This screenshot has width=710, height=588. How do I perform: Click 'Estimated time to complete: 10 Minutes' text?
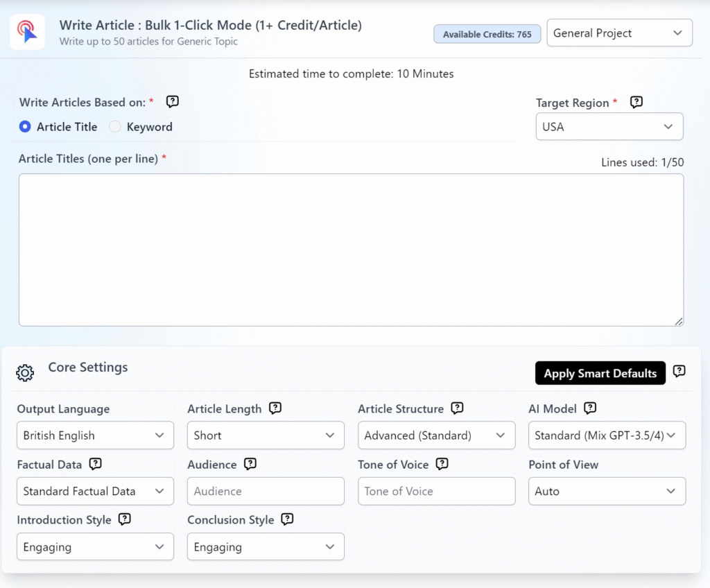click(x=351, y=73)
